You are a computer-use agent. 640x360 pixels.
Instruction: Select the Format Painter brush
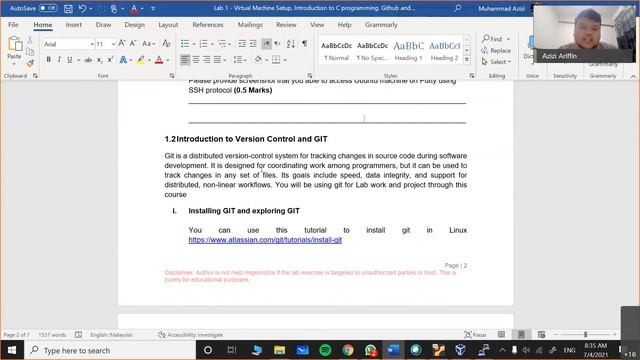click(30, 63)
